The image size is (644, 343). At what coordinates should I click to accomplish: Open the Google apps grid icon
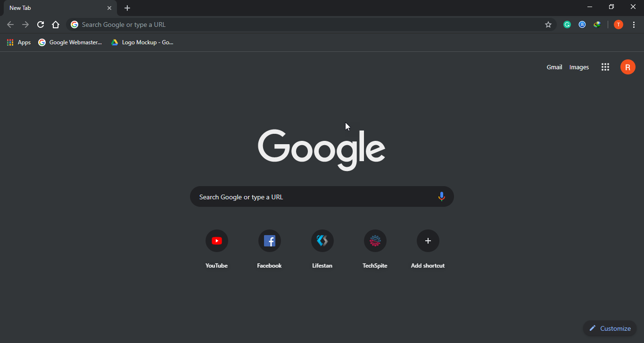pyautogui.click(x=605, y=67)
